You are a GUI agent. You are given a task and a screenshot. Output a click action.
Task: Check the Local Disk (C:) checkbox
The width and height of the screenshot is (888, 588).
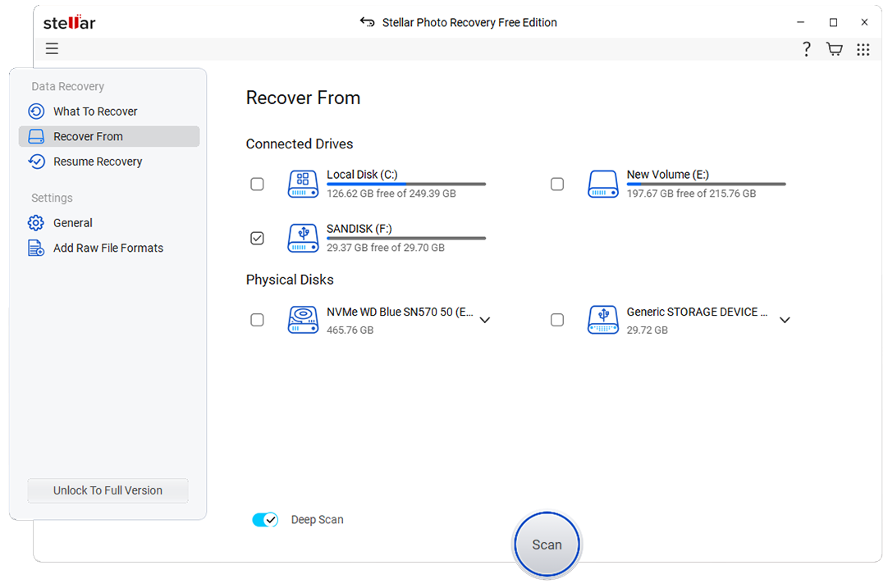tap(257, 184)
